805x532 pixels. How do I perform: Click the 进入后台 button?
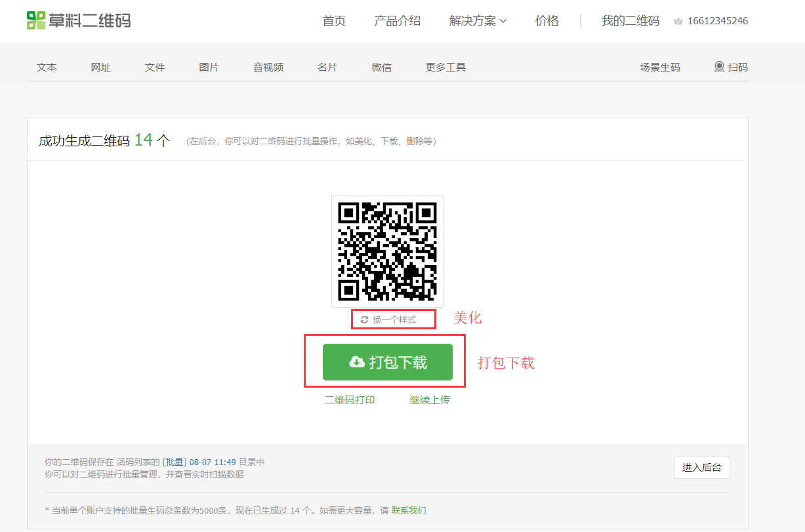tap(701, 467)
